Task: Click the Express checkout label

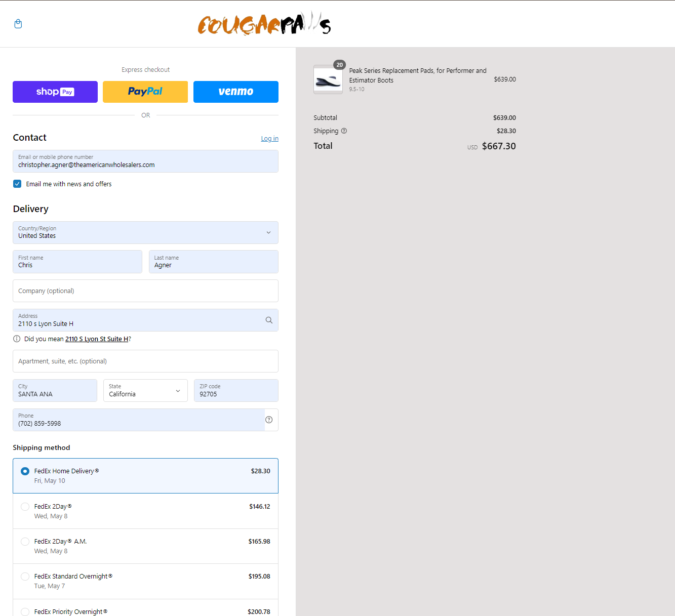Action: point(146,70)
